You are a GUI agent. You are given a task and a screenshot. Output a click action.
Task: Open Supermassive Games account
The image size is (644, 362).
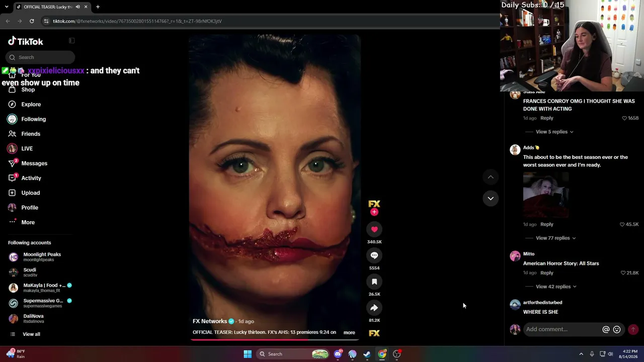click(41, 303)
